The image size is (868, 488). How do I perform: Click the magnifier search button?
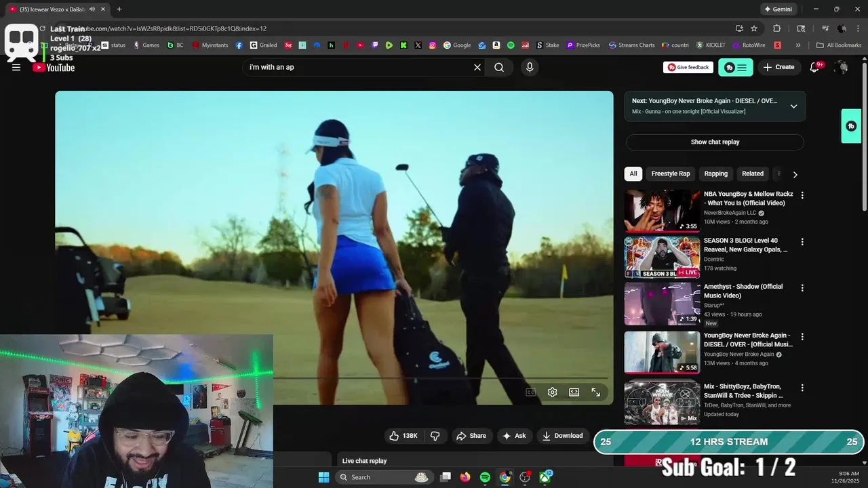point(499,67)
